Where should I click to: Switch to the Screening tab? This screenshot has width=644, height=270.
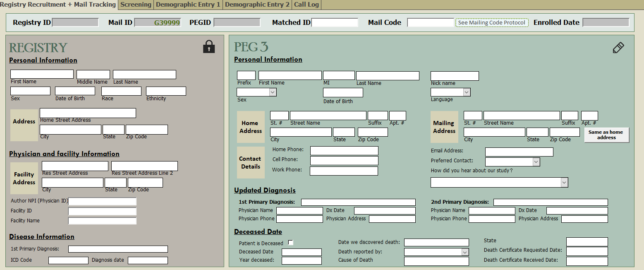[136, 5]
